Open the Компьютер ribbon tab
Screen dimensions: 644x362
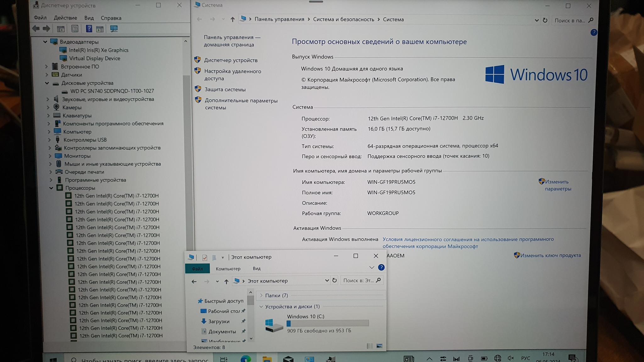pos(228,269)
